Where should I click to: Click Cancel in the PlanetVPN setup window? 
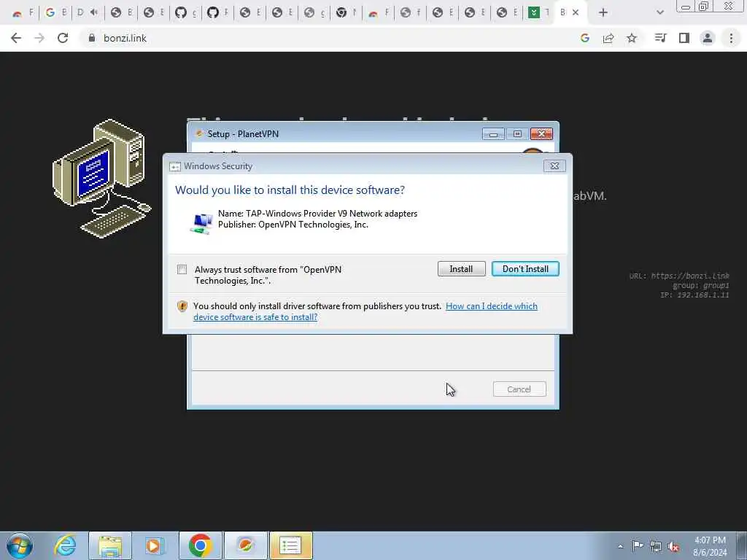coord(519,389)
